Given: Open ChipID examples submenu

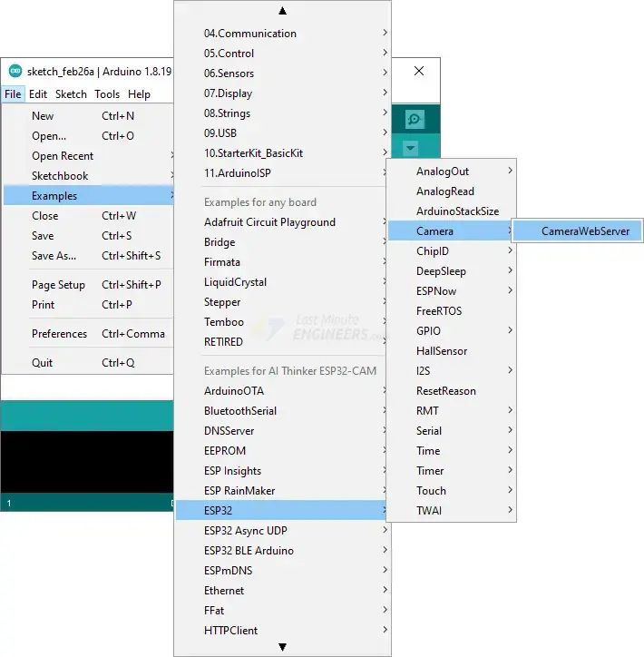Looking at the screenshot, I should click(x=452, y=251).
